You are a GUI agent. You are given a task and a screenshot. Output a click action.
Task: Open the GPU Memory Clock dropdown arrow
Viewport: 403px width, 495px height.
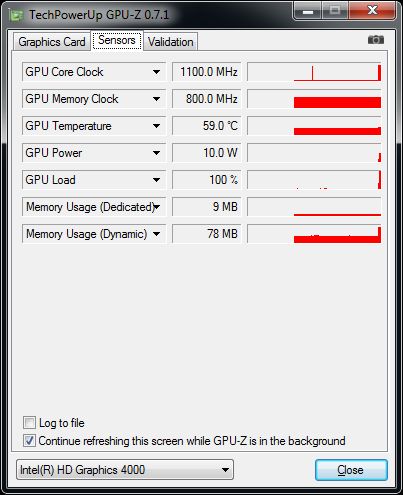click(156, 99)
